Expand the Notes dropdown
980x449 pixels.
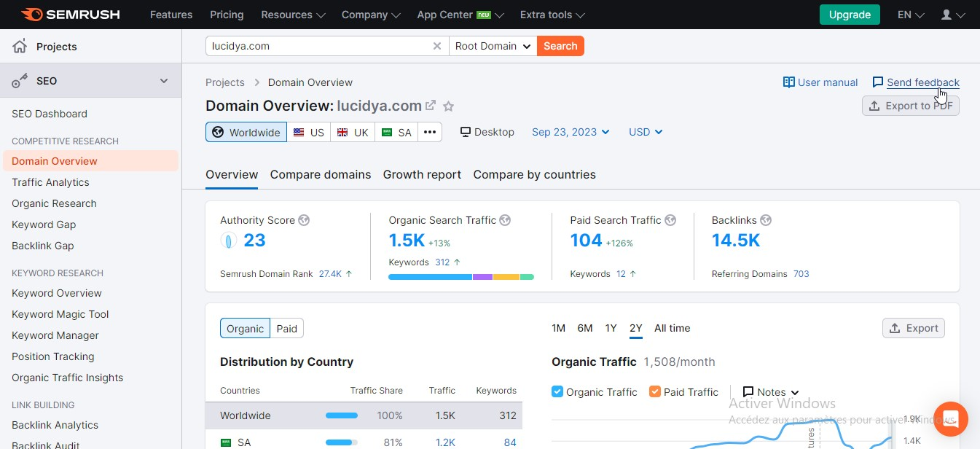(794, 393)
